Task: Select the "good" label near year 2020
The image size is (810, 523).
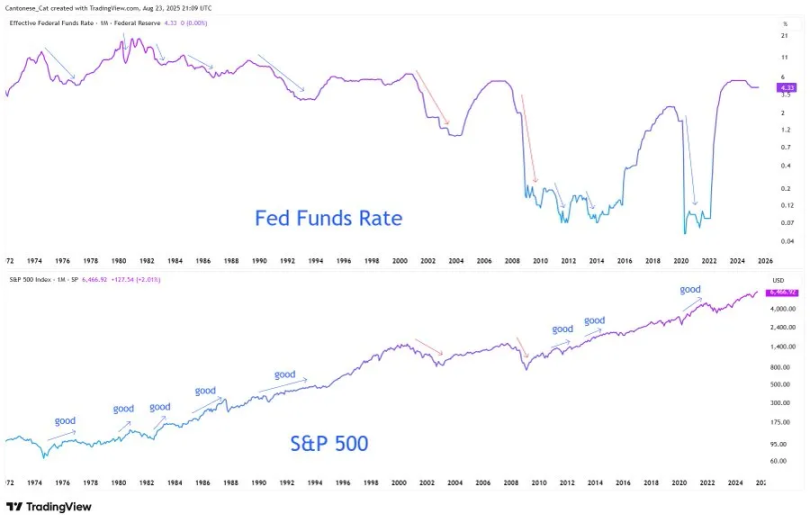Action: tap(690, 289)
